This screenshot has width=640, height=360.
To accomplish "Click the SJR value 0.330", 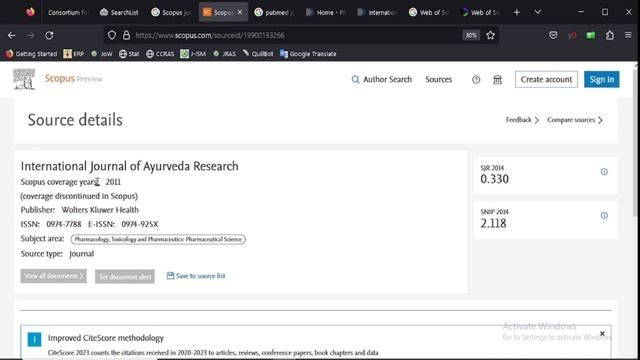I will click(494, 179).
